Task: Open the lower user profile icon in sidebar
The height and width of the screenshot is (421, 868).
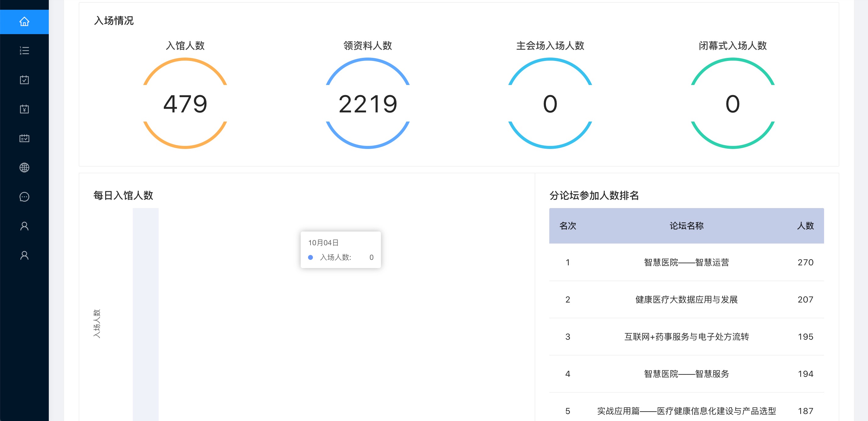Action: 24,255
